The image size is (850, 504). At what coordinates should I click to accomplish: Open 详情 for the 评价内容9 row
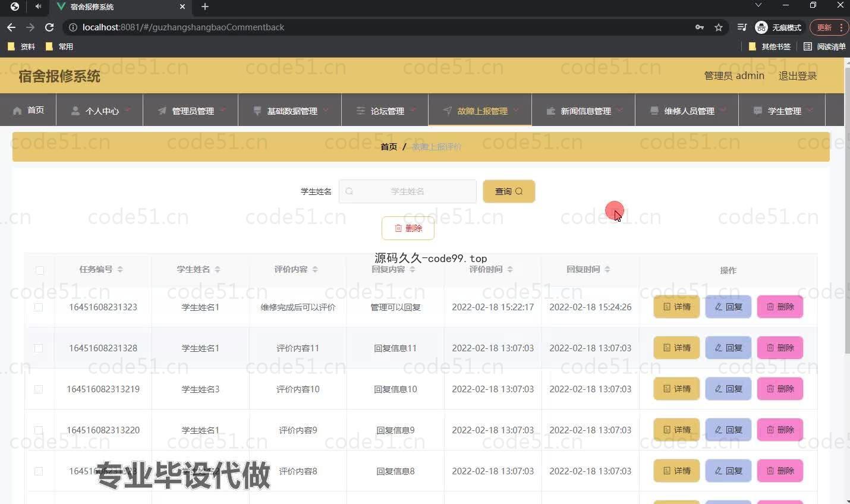coord(676,430)
